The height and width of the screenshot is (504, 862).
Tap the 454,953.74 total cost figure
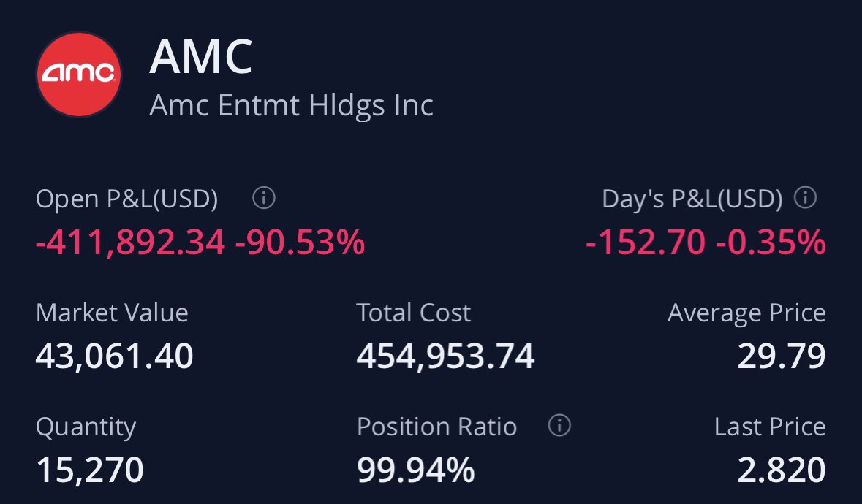445,356
